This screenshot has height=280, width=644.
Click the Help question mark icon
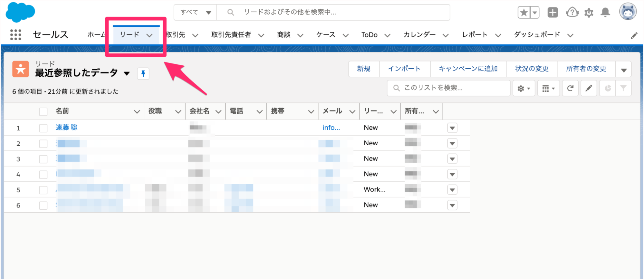572,13
